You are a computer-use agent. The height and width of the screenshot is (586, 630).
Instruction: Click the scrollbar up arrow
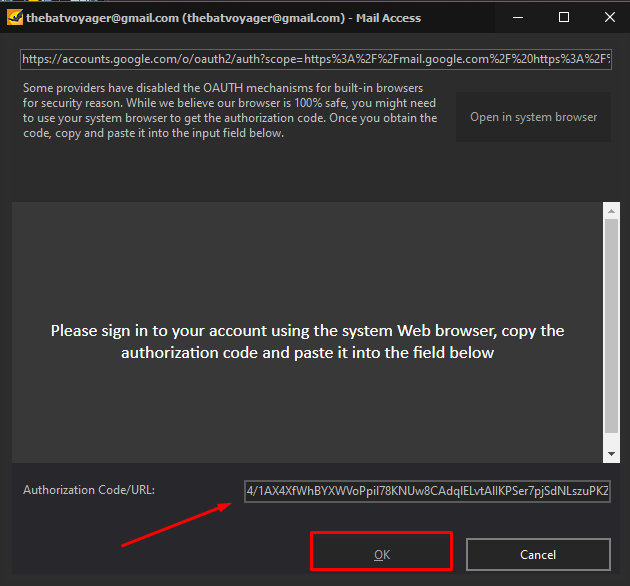coord(612,211)
